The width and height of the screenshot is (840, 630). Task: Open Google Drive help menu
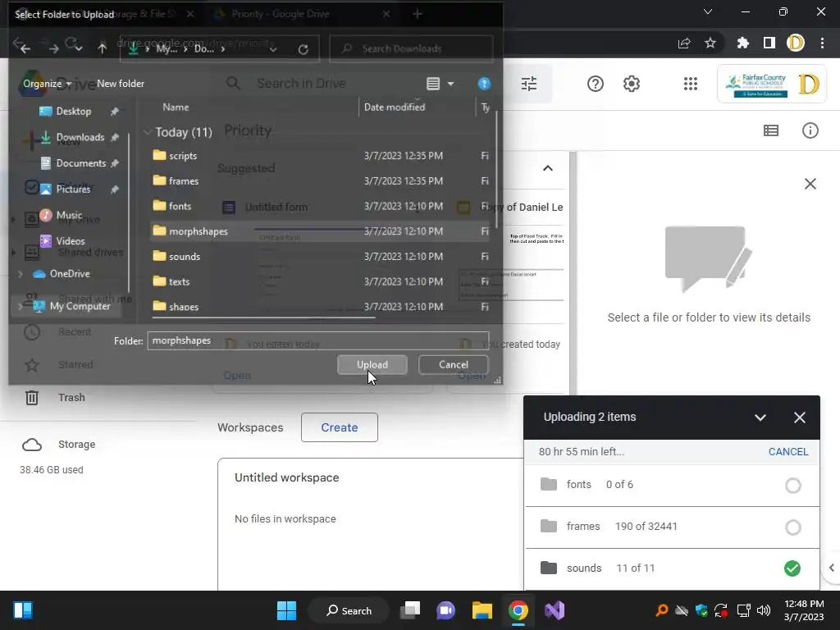coord(596,84)
